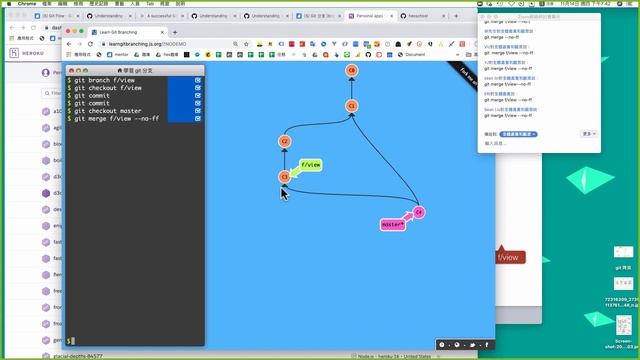Select commit node C0
Screen dimensions: 640x360
[x=351, y=70]
